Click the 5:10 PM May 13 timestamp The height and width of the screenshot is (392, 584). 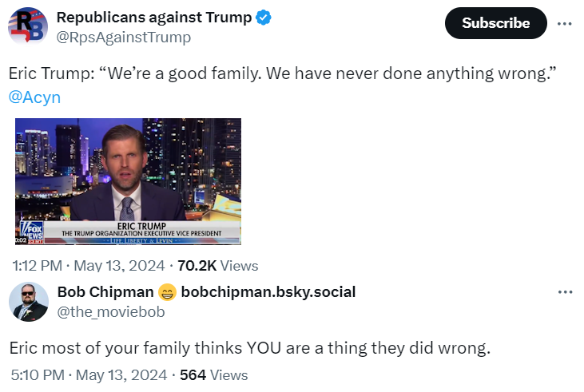89,374
